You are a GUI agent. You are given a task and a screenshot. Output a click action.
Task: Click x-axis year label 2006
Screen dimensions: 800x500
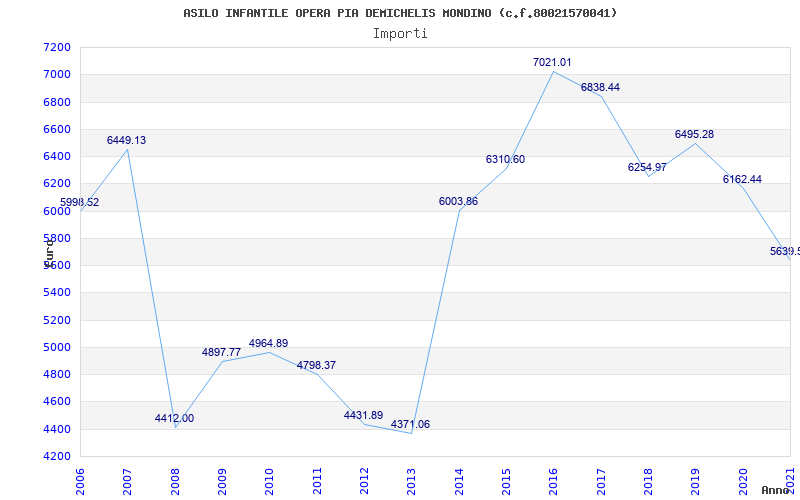[80, 482]
